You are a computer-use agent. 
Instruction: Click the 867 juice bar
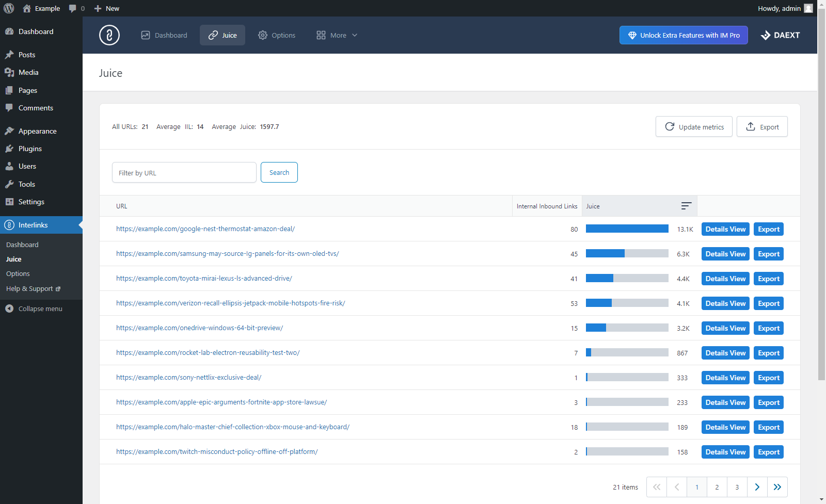click(627, 352)
